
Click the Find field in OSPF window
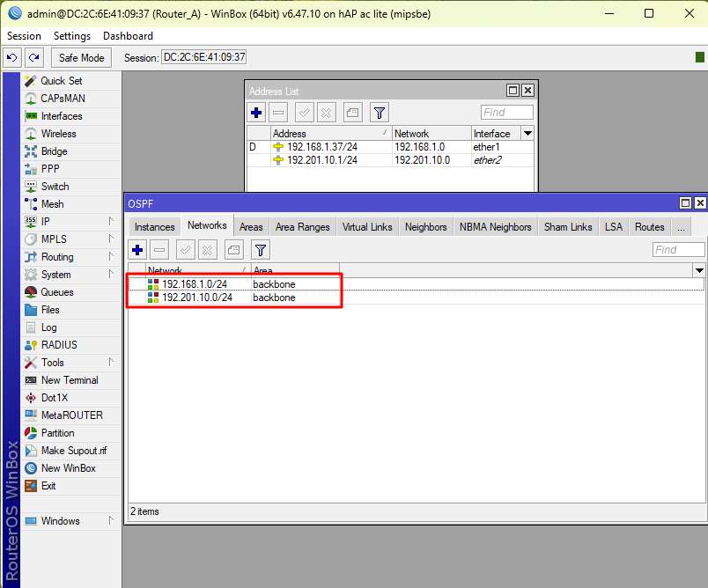tap(678, 250)
